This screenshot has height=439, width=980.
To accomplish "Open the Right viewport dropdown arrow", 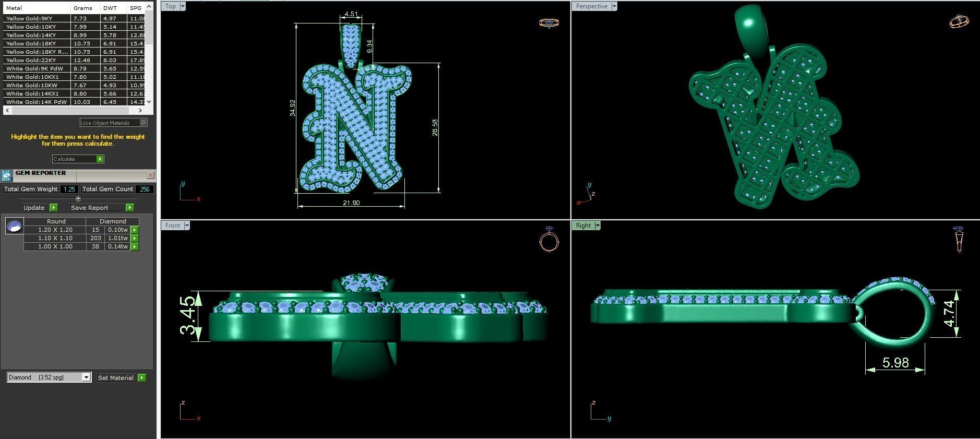I will click(x=597, y=226).
